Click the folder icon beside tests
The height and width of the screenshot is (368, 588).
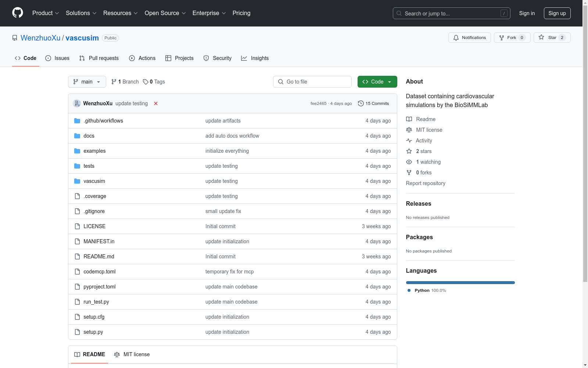tap(77, 166)
